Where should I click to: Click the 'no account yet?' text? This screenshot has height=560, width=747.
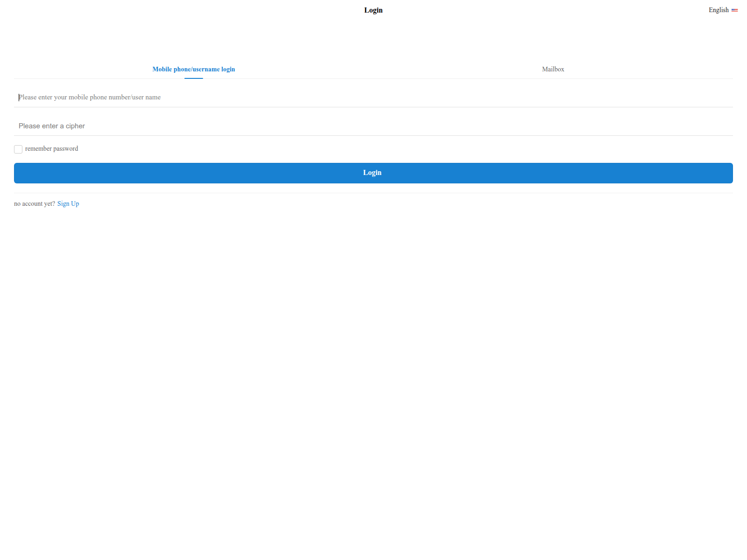[34, 203]
